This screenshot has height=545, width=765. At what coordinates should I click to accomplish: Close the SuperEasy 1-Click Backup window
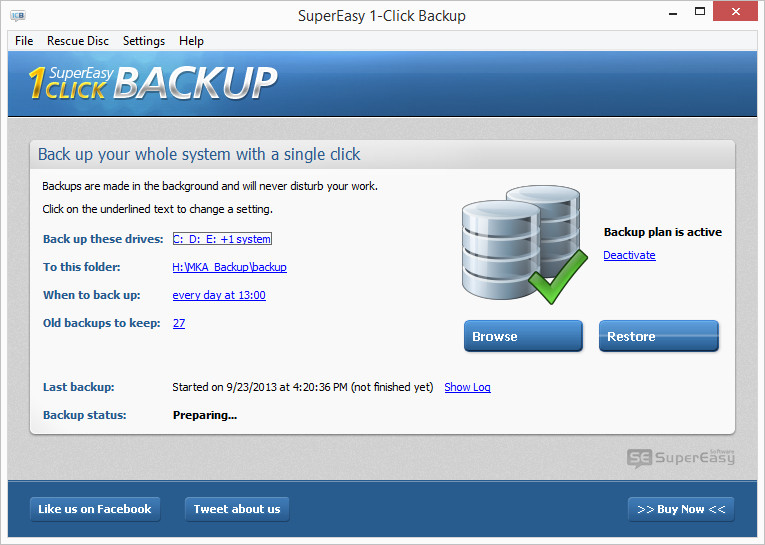click(x=736, y=11)
